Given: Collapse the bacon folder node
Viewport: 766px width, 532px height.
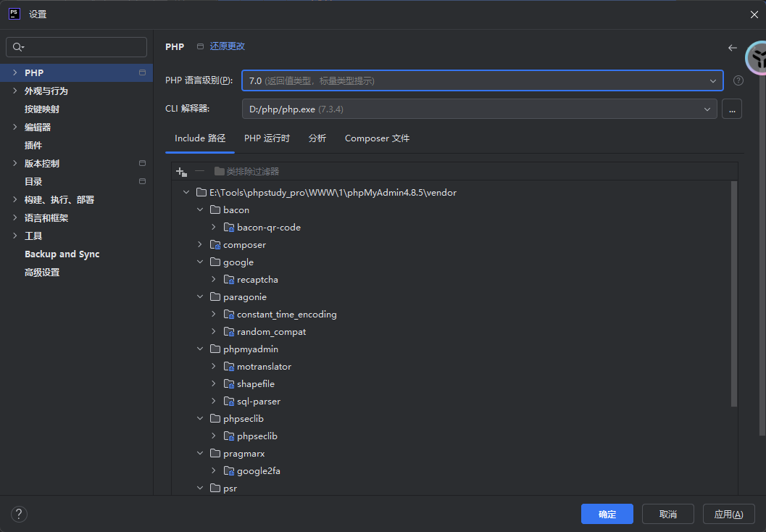Looking at the screenshot, I should pyautogui.click(x=200, y=209).
